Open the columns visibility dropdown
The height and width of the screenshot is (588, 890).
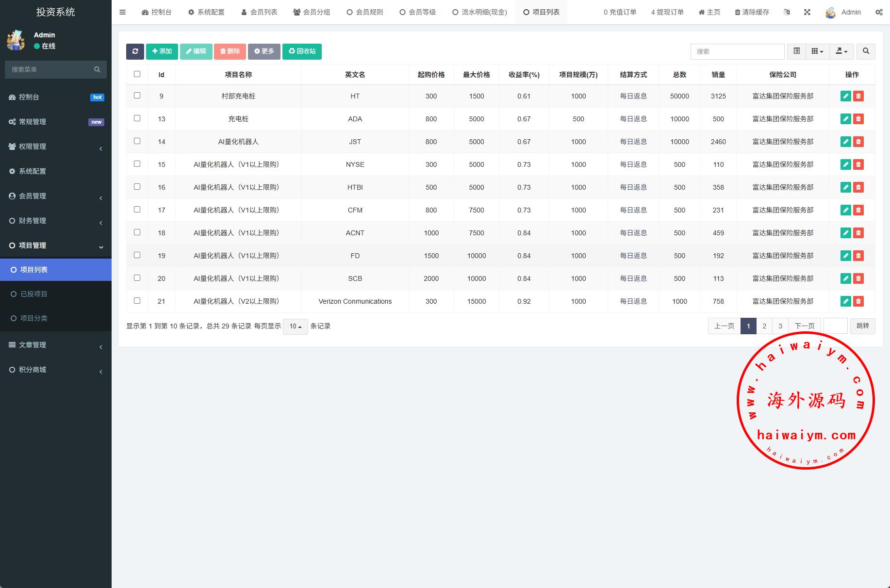click(x=817, y=51)
